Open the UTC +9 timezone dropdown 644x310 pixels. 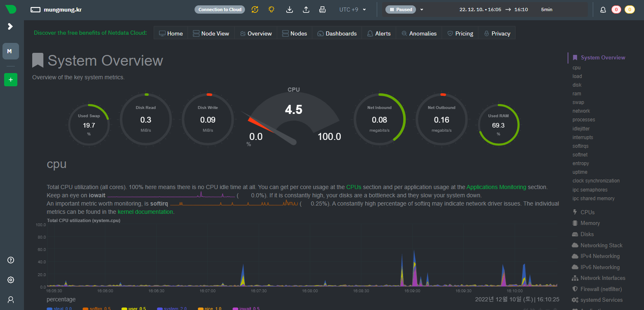352,9
